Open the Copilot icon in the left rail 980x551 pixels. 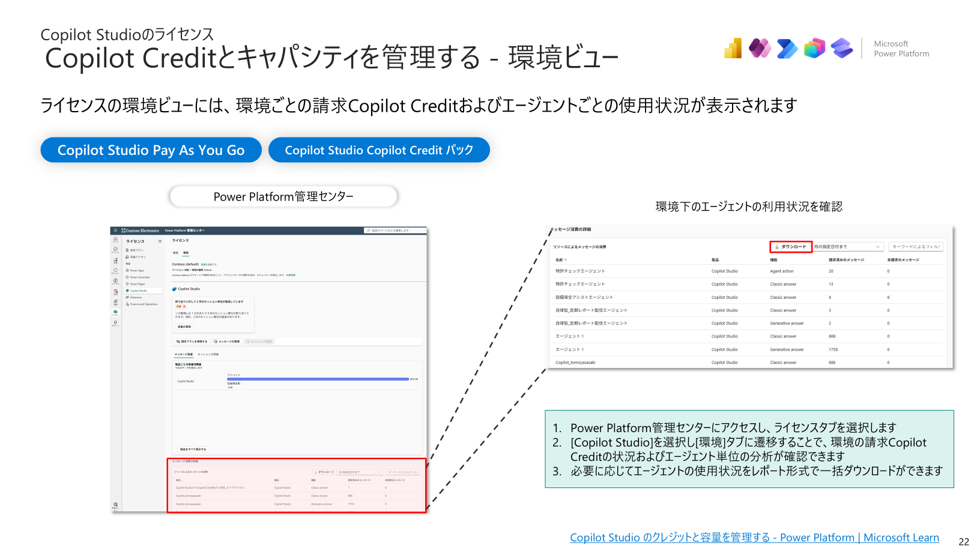pyautogui.click(x=115, y=282)
